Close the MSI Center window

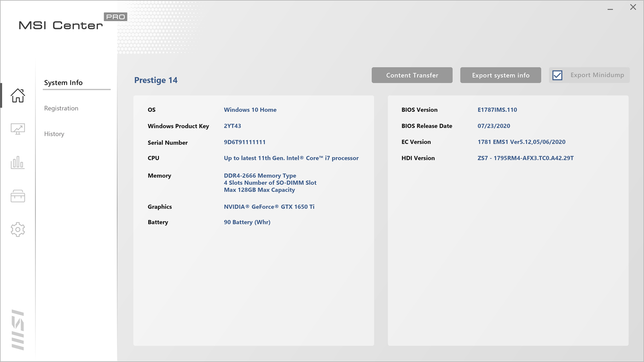pos(633,7)
